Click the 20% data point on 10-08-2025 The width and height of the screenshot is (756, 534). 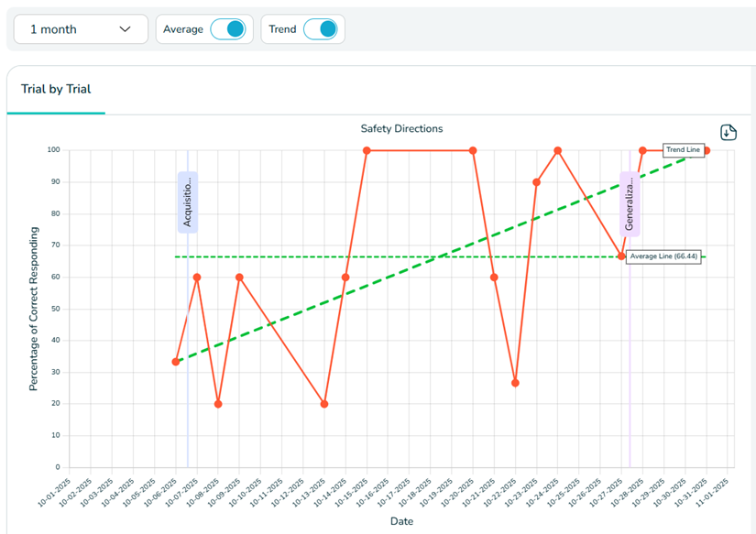[x=218, y=404]
